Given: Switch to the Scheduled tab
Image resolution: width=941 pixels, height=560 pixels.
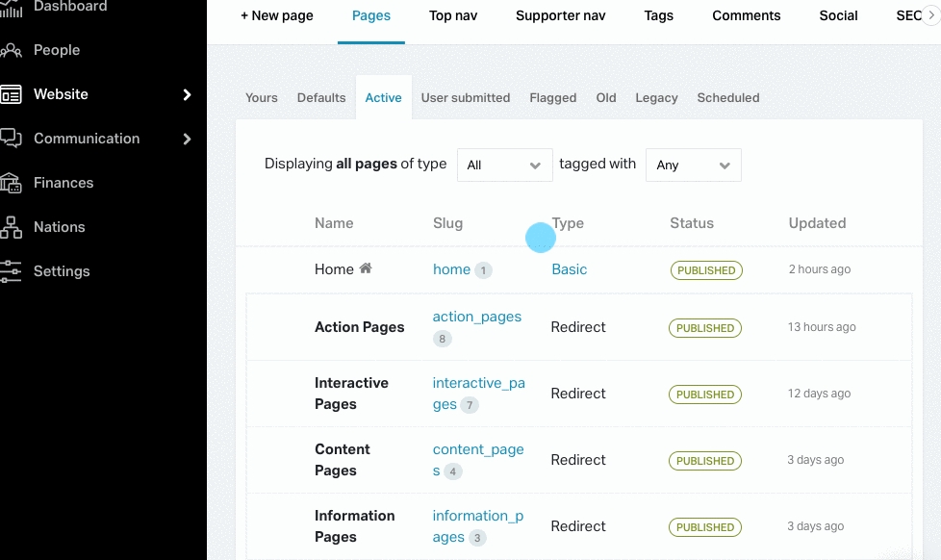Looking at the screenshot, I should (728, 97).
